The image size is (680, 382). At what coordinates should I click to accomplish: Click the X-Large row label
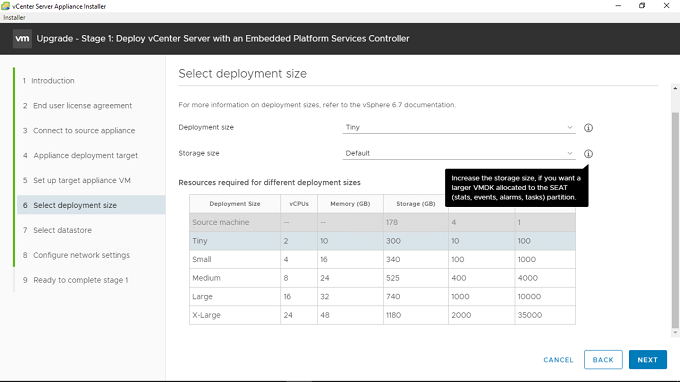(x=206, y=315)
